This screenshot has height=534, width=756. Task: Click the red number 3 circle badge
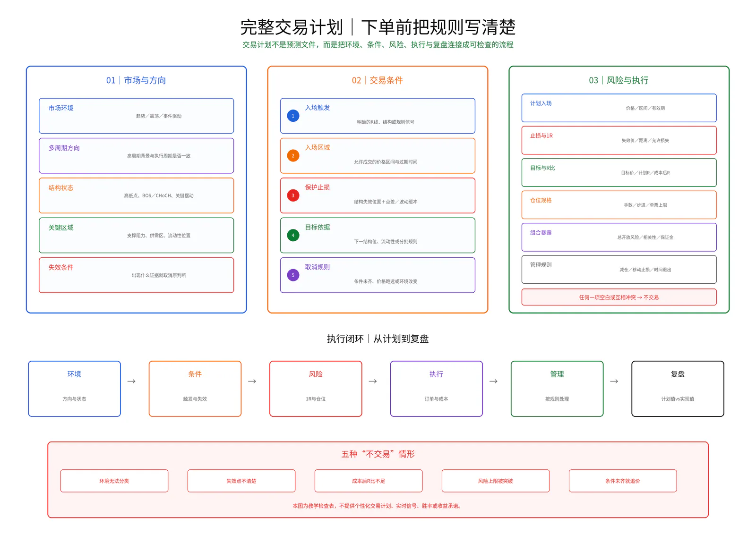click(x=293, y=195)
